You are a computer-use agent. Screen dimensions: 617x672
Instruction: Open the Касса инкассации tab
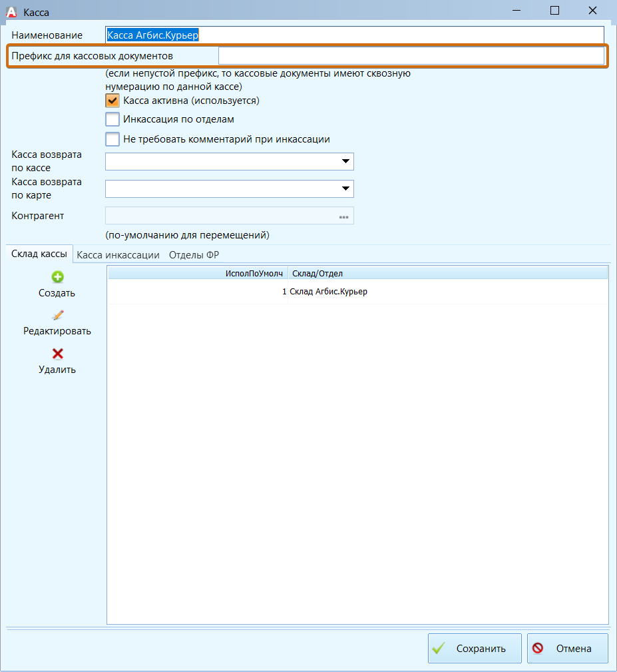click(x=118, y=255)
